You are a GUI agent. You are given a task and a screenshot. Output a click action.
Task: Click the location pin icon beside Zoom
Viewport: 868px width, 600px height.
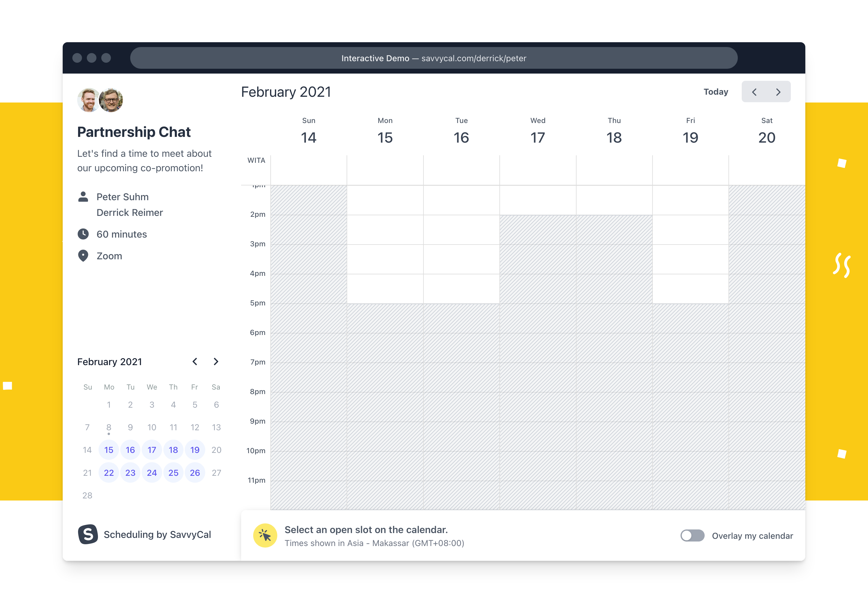pos(83,256)
